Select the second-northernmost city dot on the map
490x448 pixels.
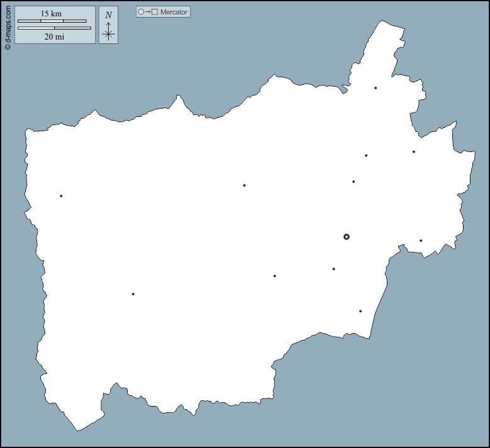[x=414, y=151]
